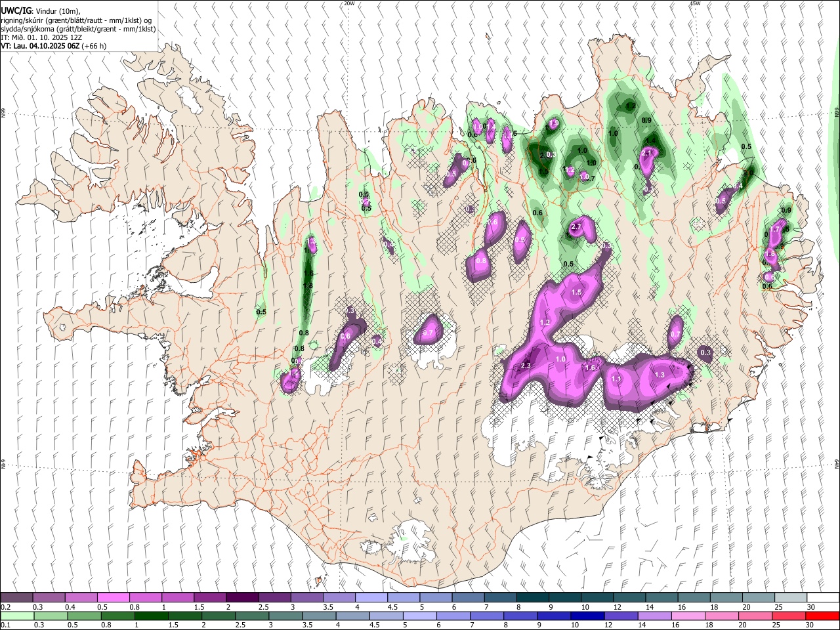Click the red-pink 25–30 rain scale swatch
Screen dimensions: 840x630
788,616
